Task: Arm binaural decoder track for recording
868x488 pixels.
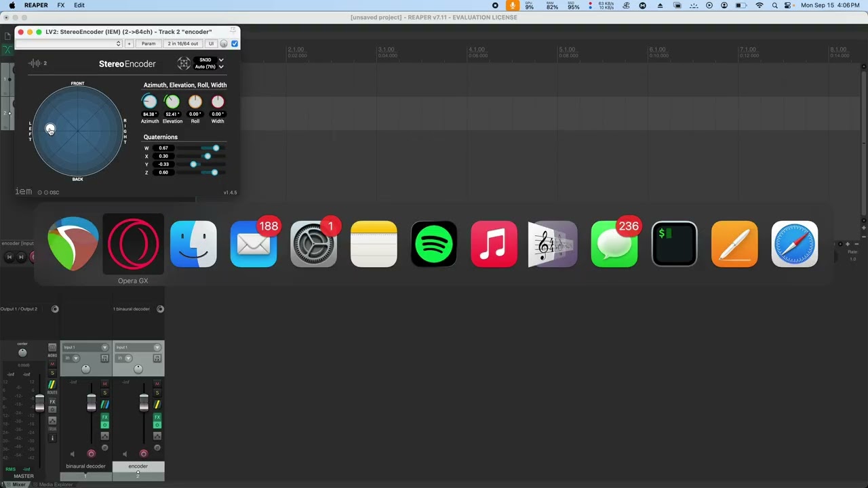Action: [92, 453]
